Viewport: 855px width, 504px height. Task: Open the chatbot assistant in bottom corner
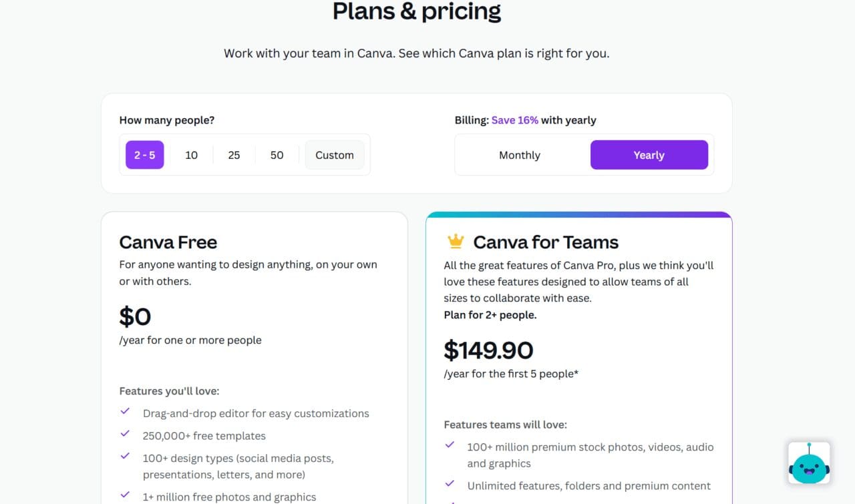(808, 463)
